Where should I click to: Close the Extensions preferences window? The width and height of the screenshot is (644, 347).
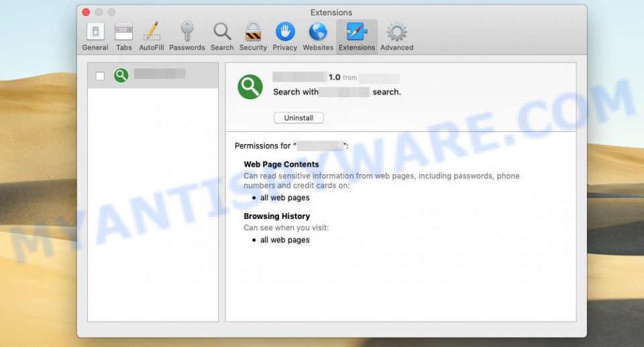(x=86, y=12)
